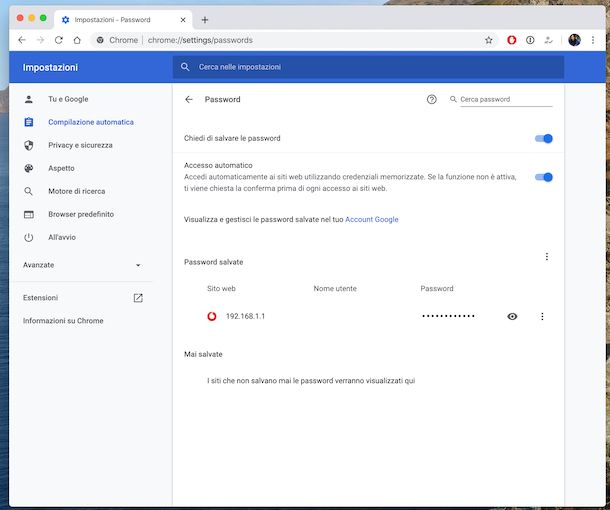Open the home page button
Viewport: 610px width, 510px height.
(77, 40)
